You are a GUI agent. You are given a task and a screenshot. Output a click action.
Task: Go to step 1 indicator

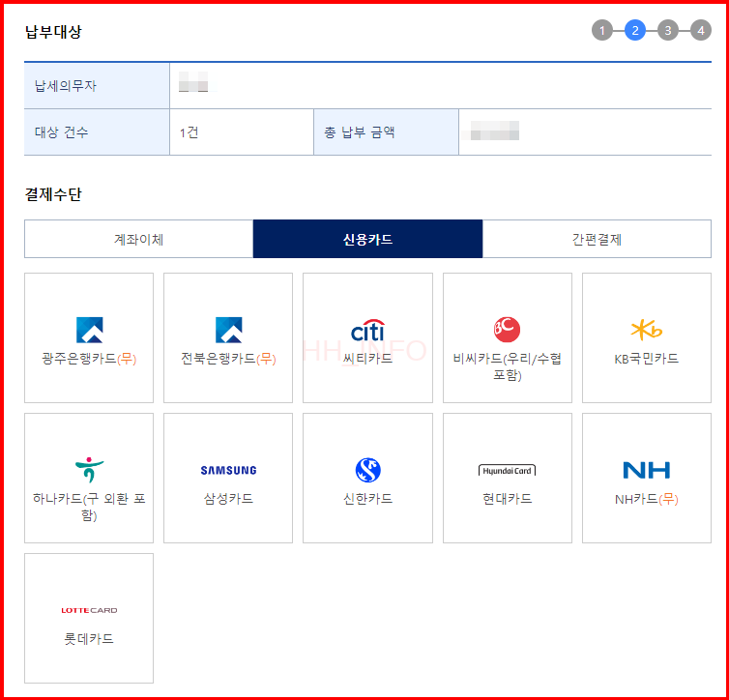click(602, 30)
